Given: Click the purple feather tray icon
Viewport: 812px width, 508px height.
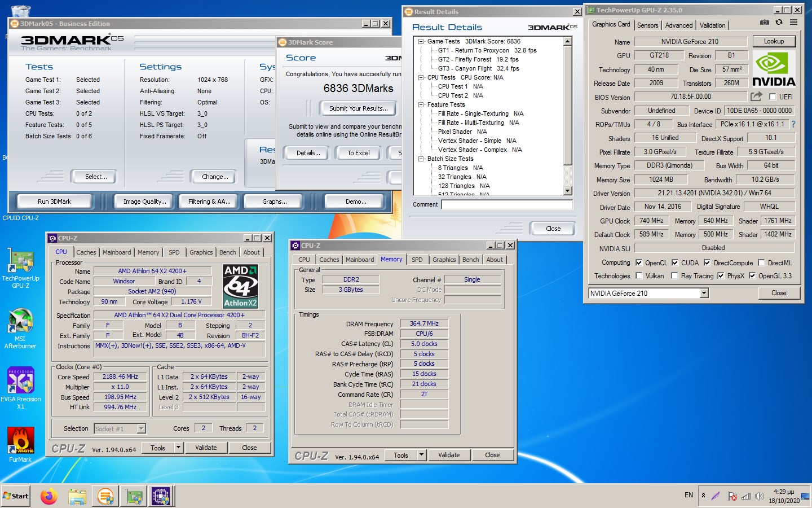Looking at the screenshot, I should pos(716,496).
